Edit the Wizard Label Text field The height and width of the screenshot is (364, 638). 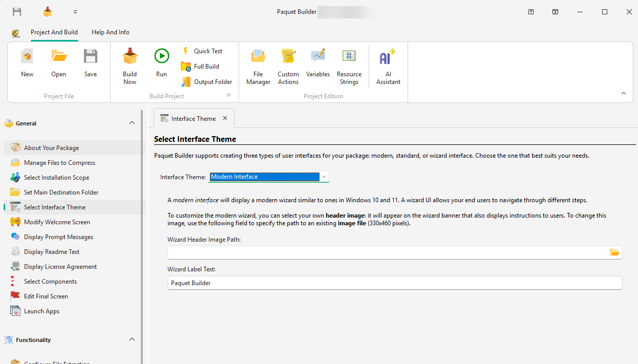[358, 283]
